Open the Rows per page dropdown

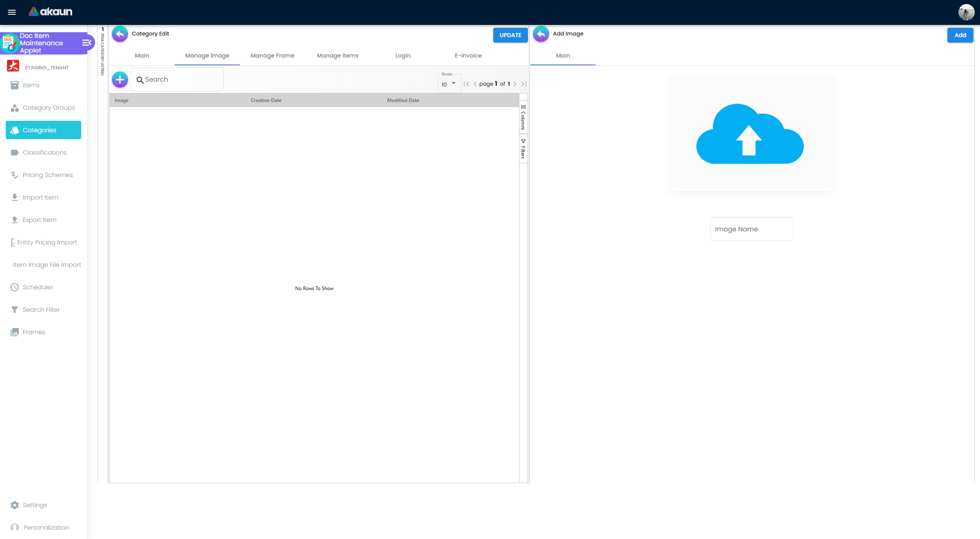(449, 84)
